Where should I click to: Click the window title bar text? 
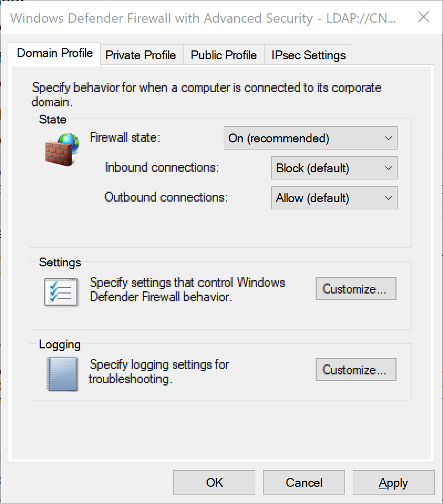(203, 18)
